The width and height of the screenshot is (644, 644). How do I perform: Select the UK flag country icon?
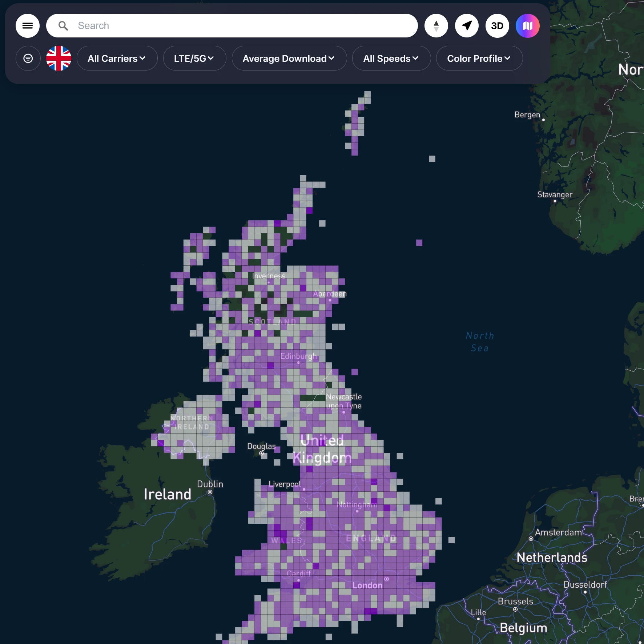(x=59, y=59)
